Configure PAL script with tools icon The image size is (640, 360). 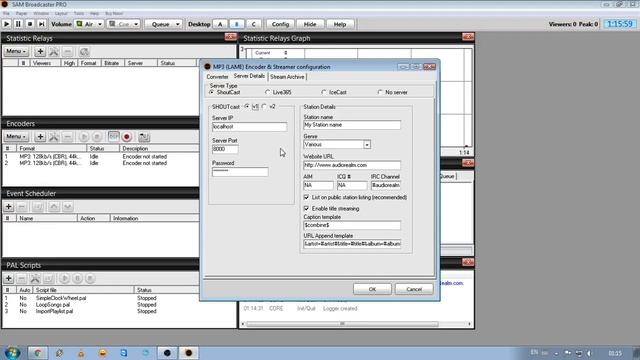click(x=35, y=278)
